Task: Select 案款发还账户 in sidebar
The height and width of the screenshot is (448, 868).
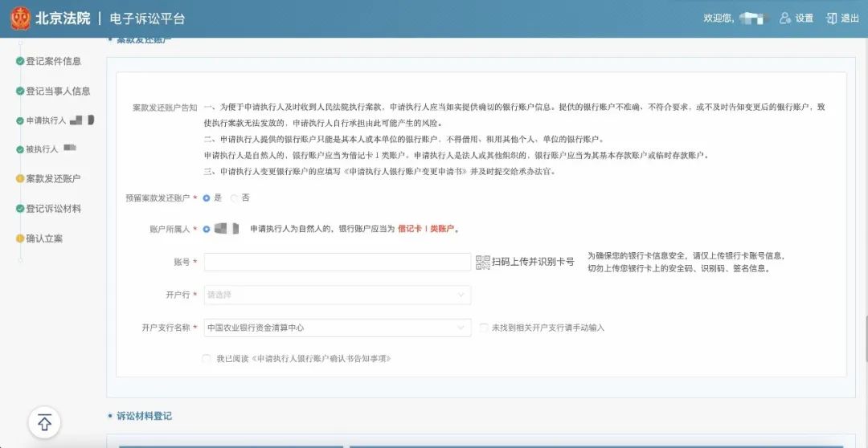Action: (x=54, y=179)
